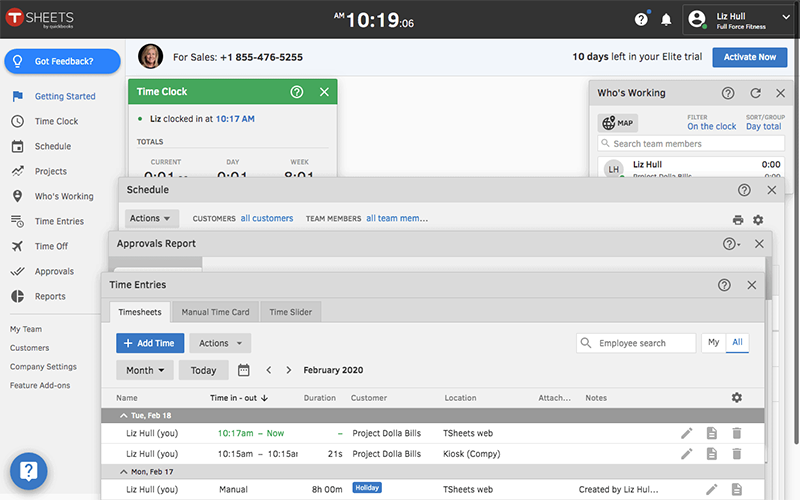The width and height of the screenshot is (800, 500).
Task: Click the TSheets logo
Action: coord(40,18)
